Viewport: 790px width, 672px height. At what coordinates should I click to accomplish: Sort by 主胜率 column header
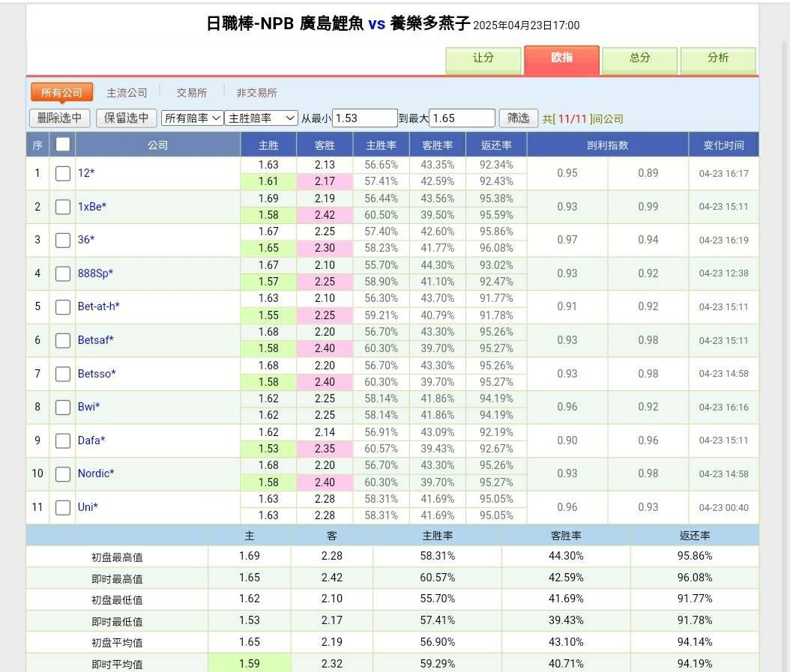(382, 145)
